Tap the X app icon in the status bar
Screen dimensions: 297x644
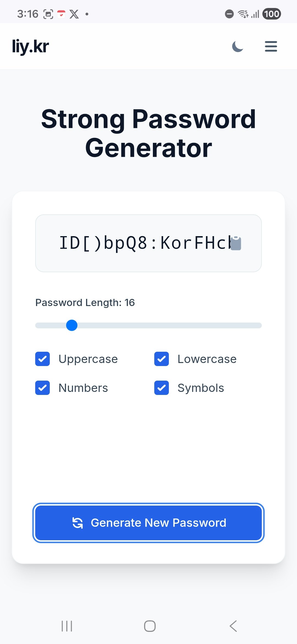pyautogui.click(x=74, y=14)
